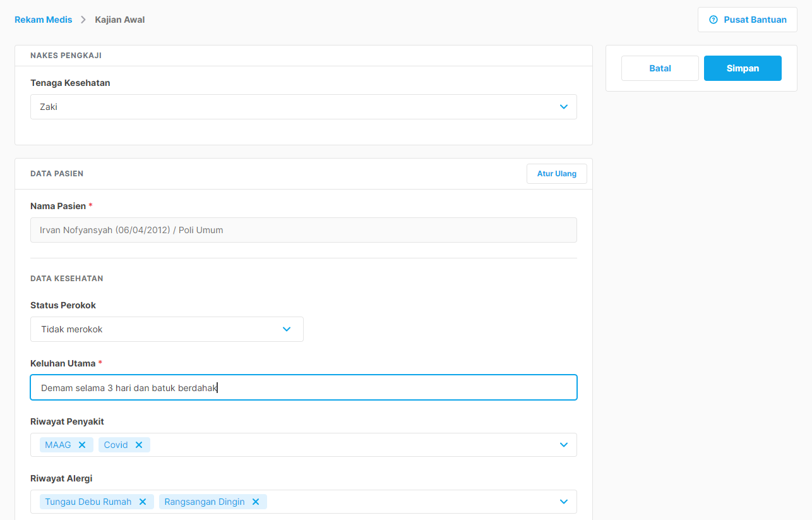Image resolution: width=812 pixels, height=520 pixels.
Task: Click the help icon in Pusat Bantuan
Action: tap(713, 20)
